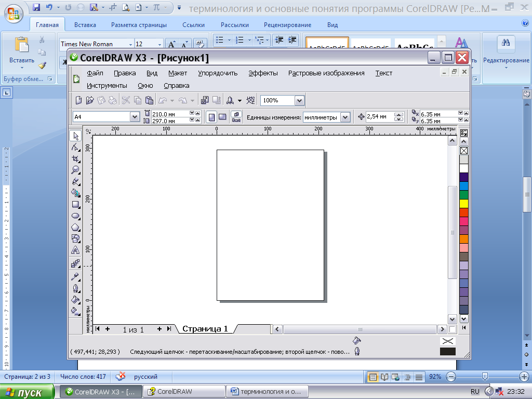Select the Interactive Fill tool
Screen dimensions: 532x399
coord(75,311)
